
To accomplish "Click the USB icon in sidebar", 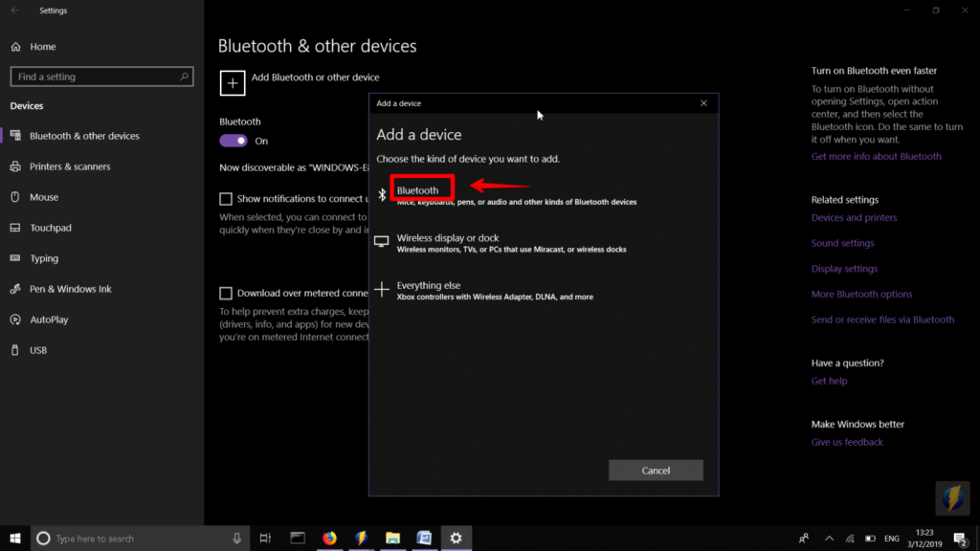I will (x=15, y=350).
